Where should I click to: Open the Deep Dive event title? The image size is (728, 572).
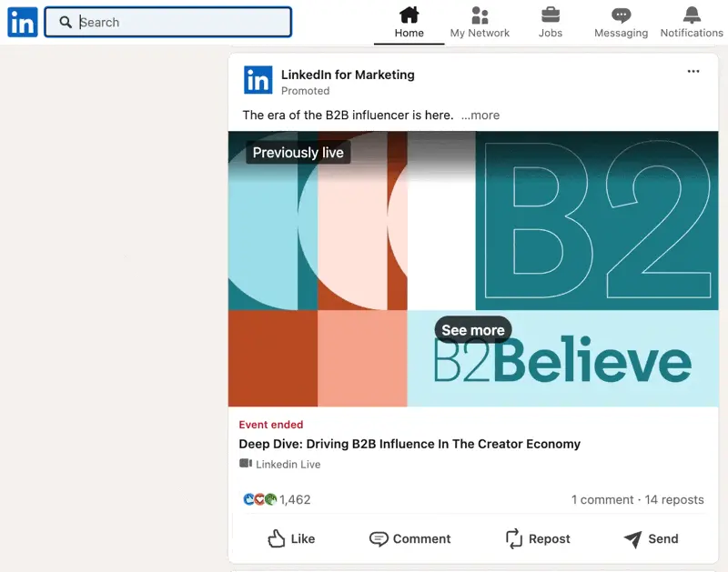click(x=409, y=444)
